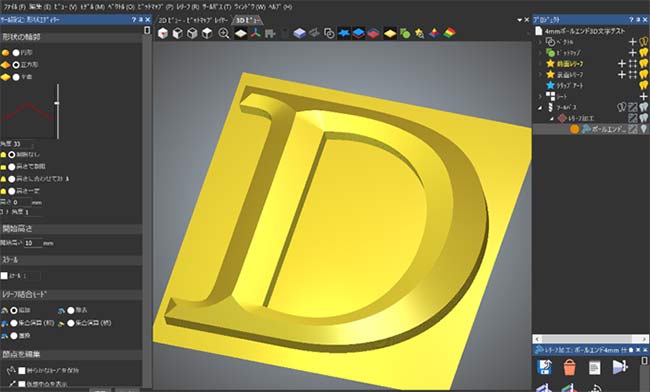Expand the ベクトル tree node

[540, 42]
